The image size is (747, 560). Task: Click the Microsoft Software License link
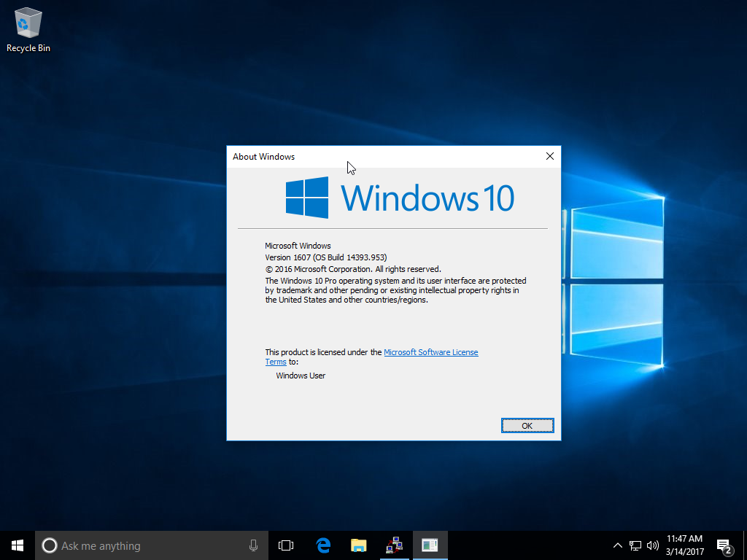point(430,352)
